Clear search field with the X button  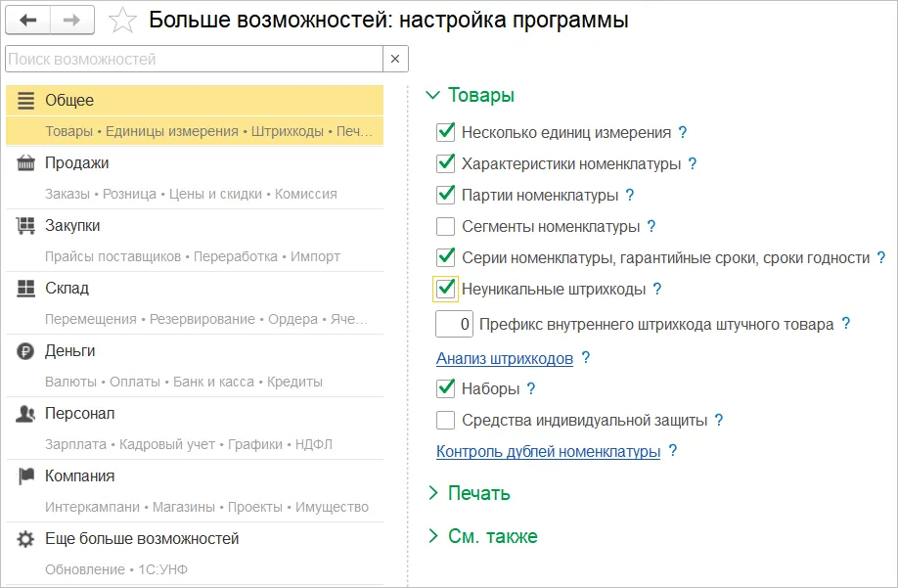click(395, 60)
